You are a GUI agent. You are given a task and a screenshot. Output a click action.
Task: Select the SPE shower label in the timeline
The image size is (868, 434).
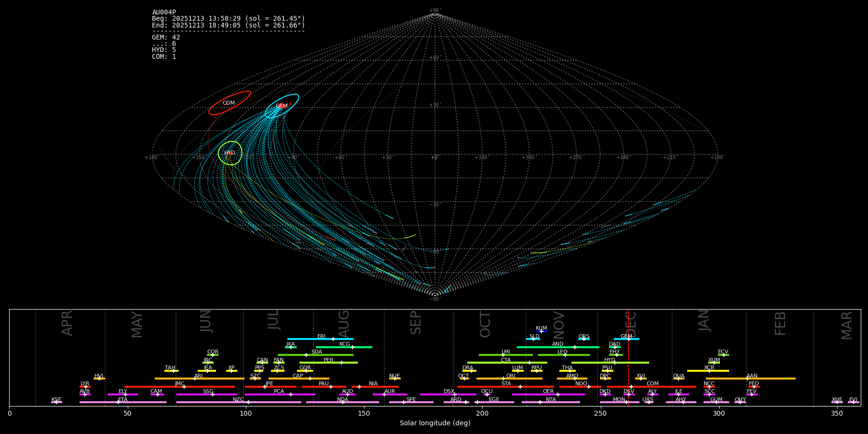click(x=411, y=400)
